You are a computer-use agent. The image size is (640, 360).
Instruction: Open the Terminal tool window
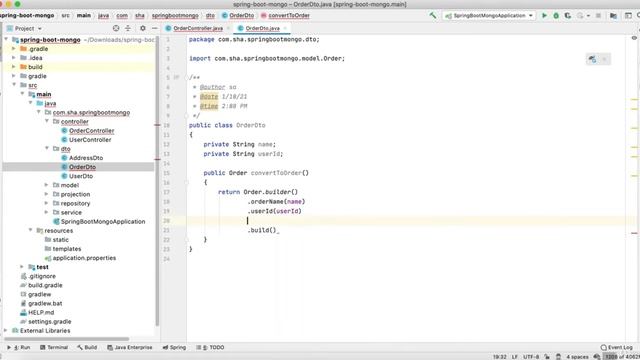tap(54, 347)
